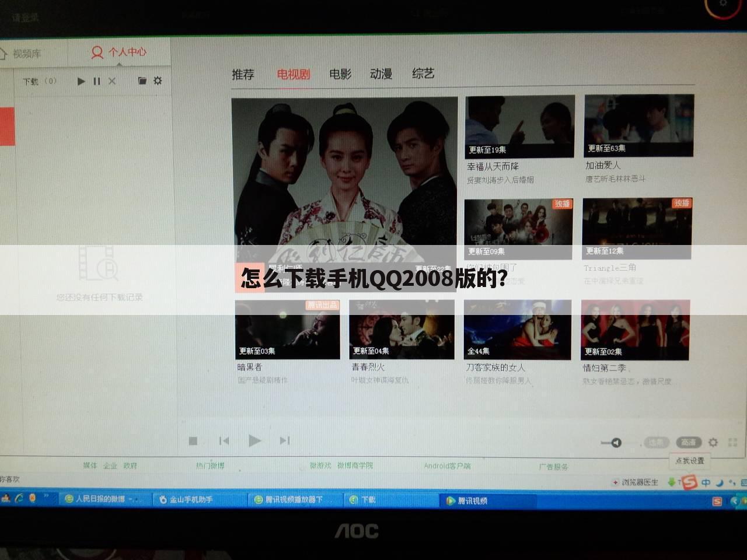This screenshot has height=560, width=747.
Task: Pause all downloads with pause icon
Action: tap(97, 81)
